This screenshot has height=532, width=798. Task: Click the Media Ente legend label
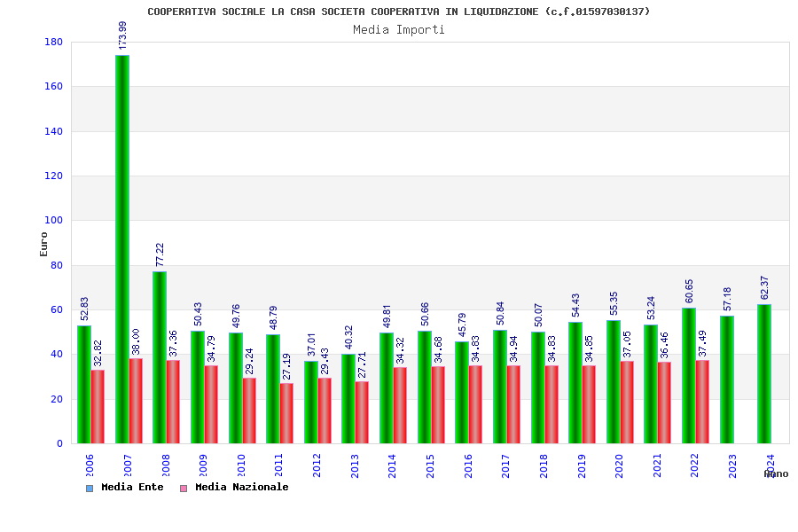[x=132, y=487]
